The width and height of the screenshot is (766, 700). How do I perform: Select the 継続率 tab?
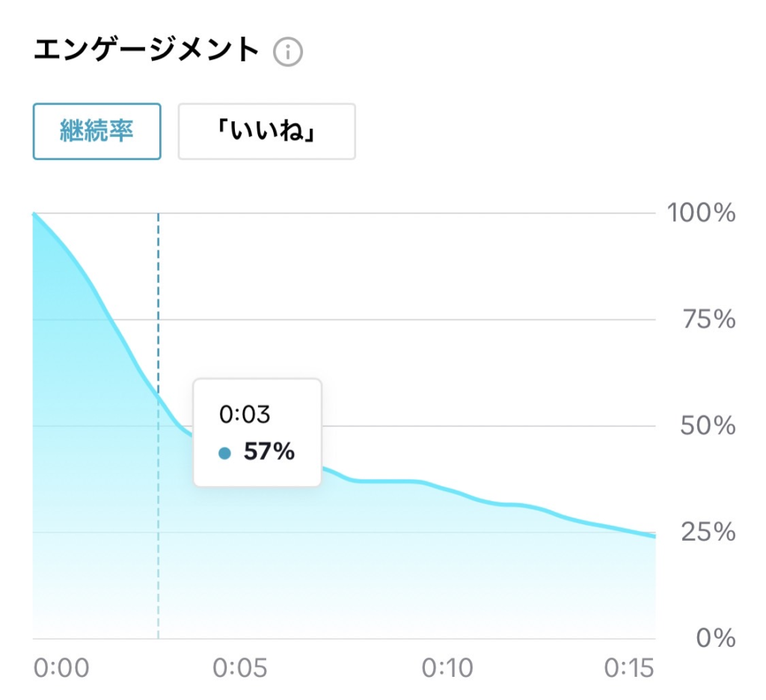96,132
